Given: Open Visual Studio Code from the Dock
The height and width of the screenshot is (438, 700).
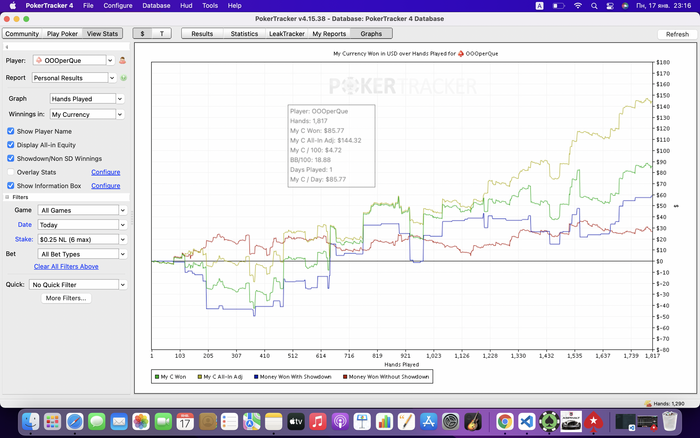Looking at the screenshot, I should 527,421.
